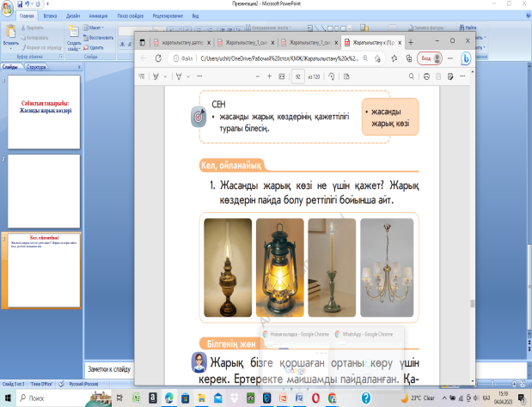Click Формат по образцу format painter
The width and height of the screenshot is (532, 407).
point(41,47)
